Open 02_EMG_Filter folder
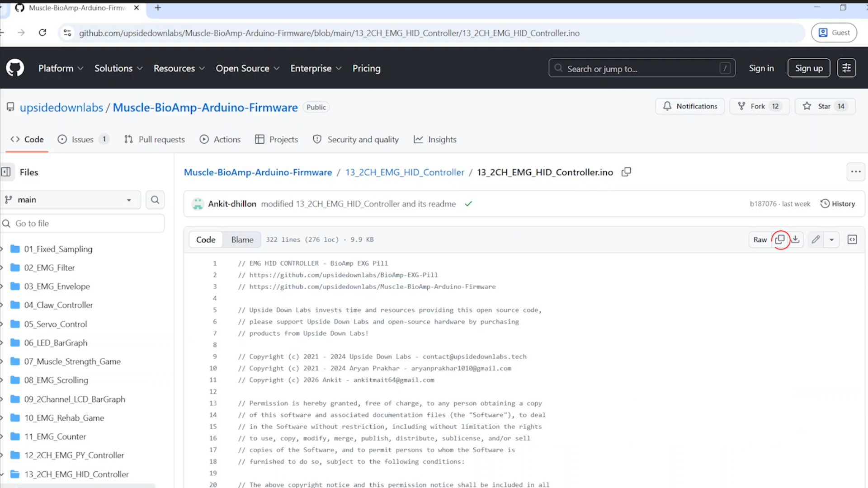This screenshot has width=868, height=488. [49, 267]
